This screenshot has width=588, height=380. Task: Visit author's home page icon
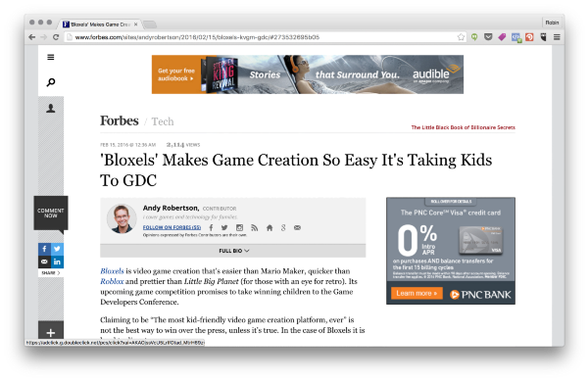click(x=269, y=227)
